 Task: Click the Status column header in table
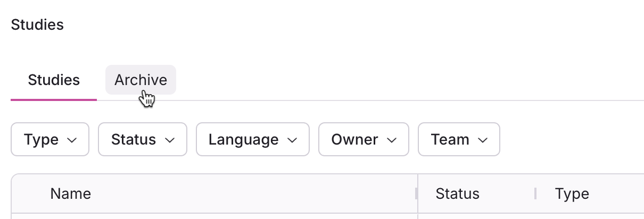coord(457,193)
